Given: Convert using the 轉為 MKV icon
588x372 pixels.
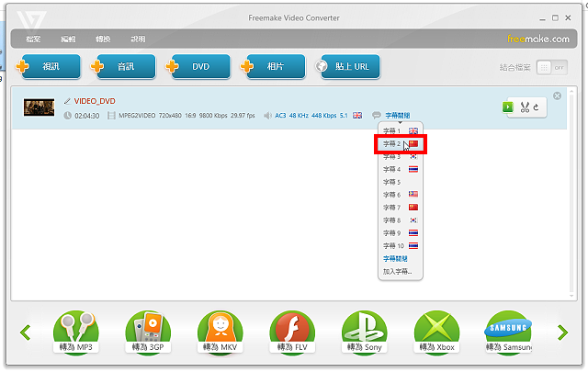Looking at the screenshot, I should point(220,333).
